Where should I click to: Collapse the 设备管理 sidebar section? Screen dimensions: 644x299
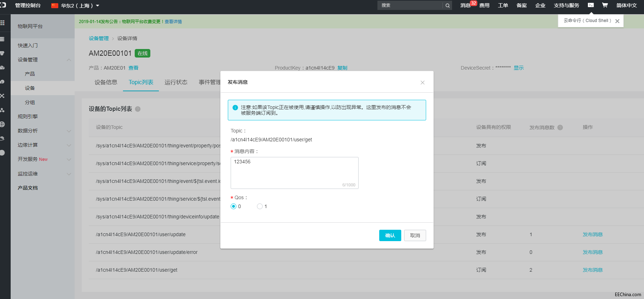click(x=69, y=60)
